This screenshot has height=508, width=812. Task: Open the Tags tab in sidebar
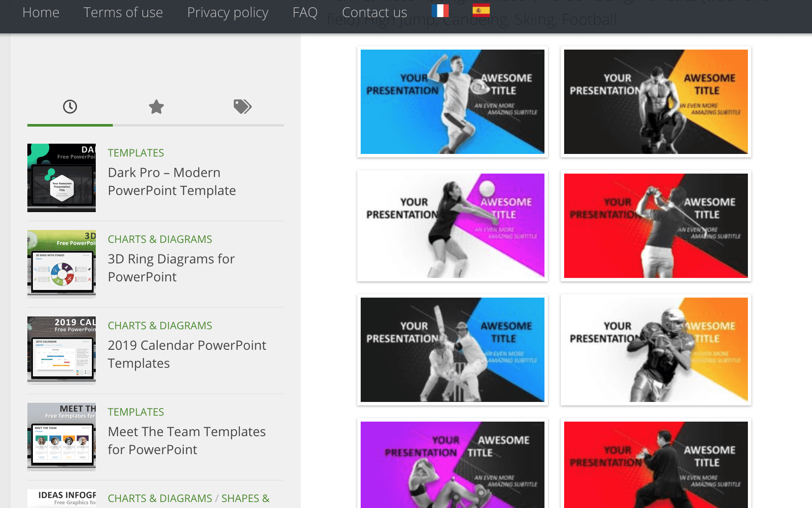[242, 107]
